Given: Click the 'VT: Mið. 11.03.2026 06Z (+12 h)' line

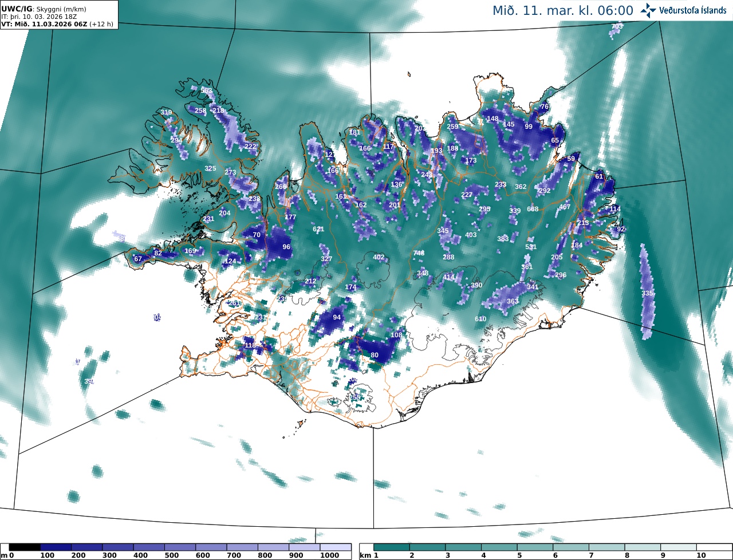Looking at the screenshot, I should (57, 24).
